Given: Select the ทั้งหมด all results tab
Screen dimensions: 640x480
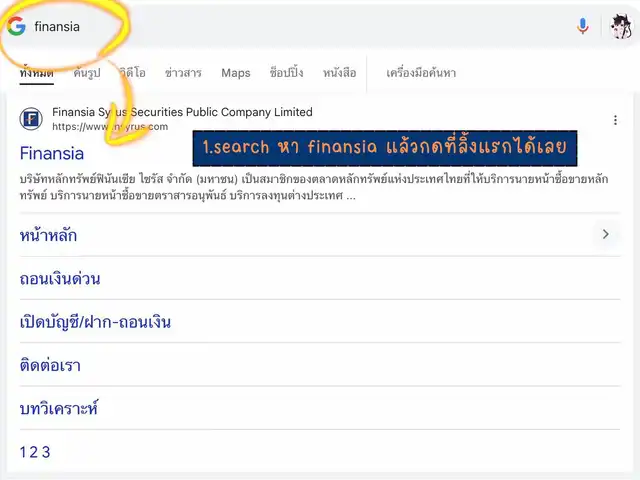Looking at the screenshot, I should [37, 73].
